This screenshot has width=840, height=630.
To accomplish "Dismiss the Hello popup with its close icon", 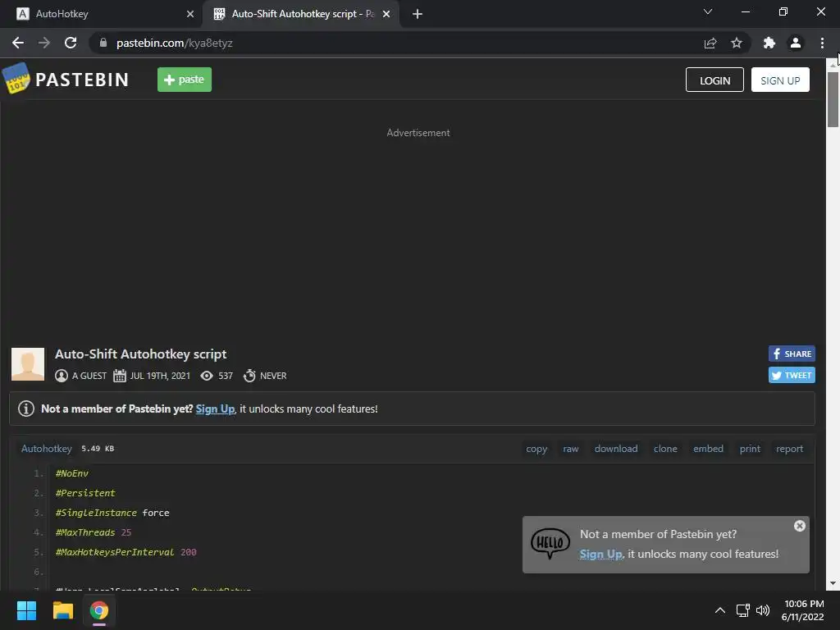I will [799, 526].
